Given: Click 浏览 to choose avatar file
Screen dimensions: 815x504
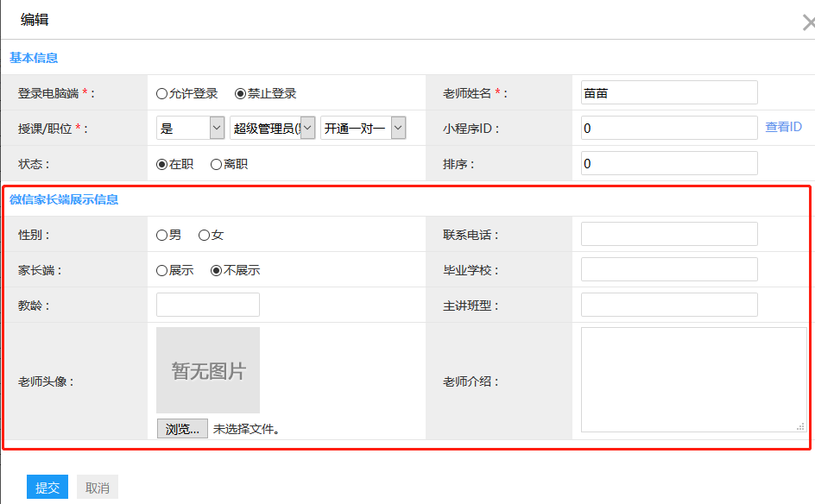Looking at the screenshot, I should coord(182,428).
